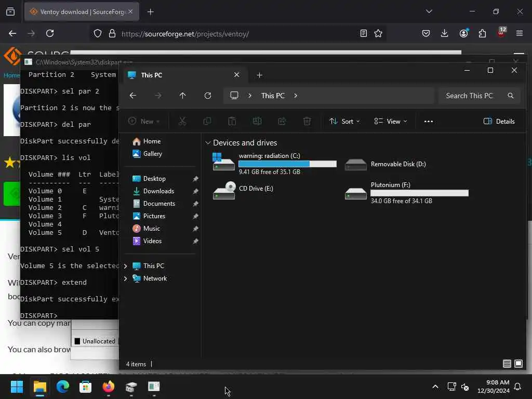532x399 pixels.
Task: Show hidden system tray icons
Action: tap(435, 387)
